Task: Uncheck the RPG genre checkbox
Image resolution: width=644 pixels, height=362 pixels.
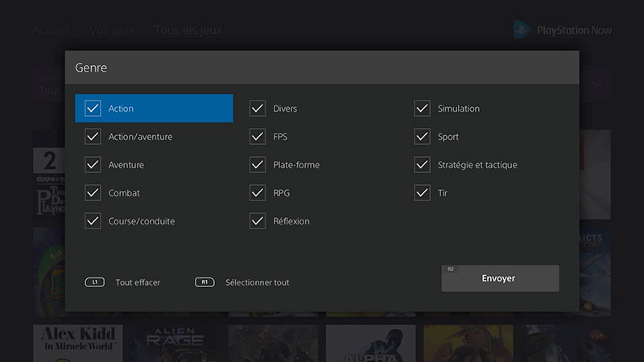Action: tap(258, 193)
